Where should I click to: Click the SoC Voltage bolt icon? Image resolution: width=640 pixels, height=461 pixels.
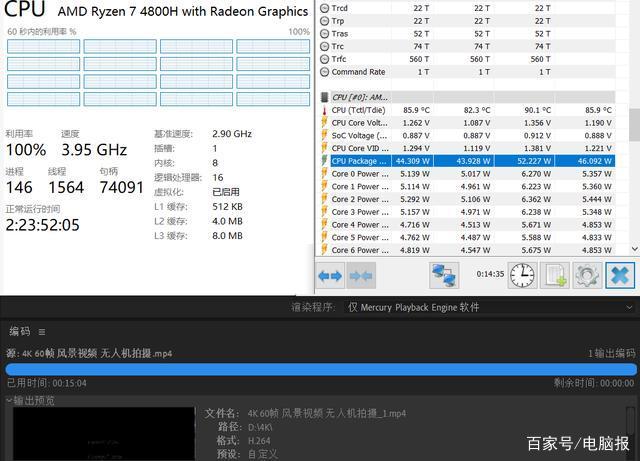click(x=324, y=136)
